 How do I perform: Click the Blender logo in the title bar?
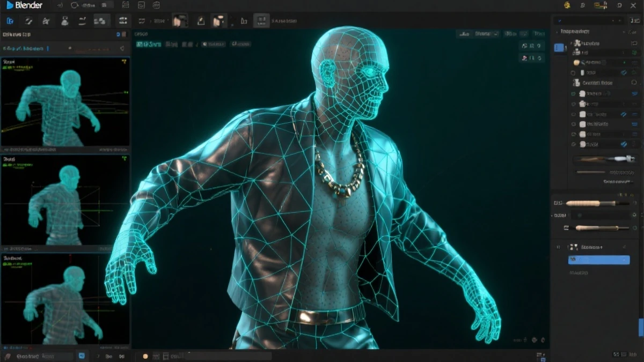10,5
